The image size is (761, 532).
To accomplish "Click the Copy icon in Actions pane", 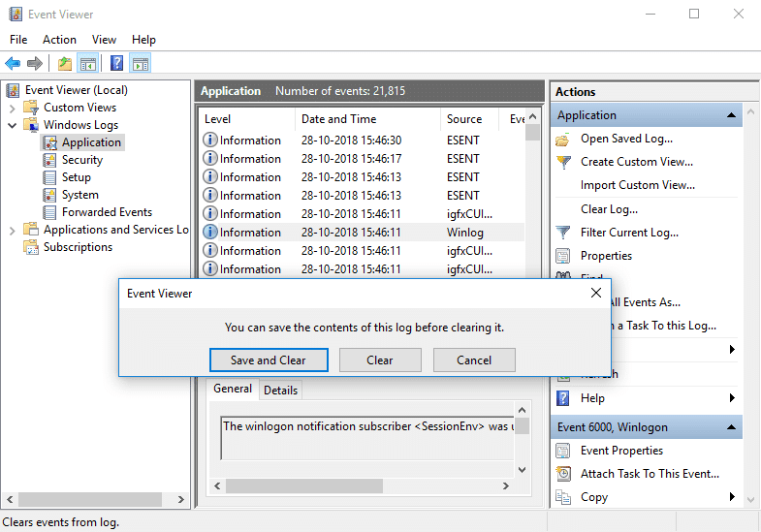I will pos(563,496).
